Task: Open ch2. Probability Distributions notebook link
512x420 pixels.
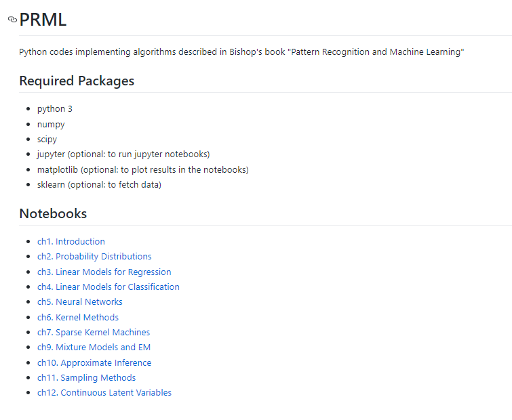Action: [x=94, y=256]
